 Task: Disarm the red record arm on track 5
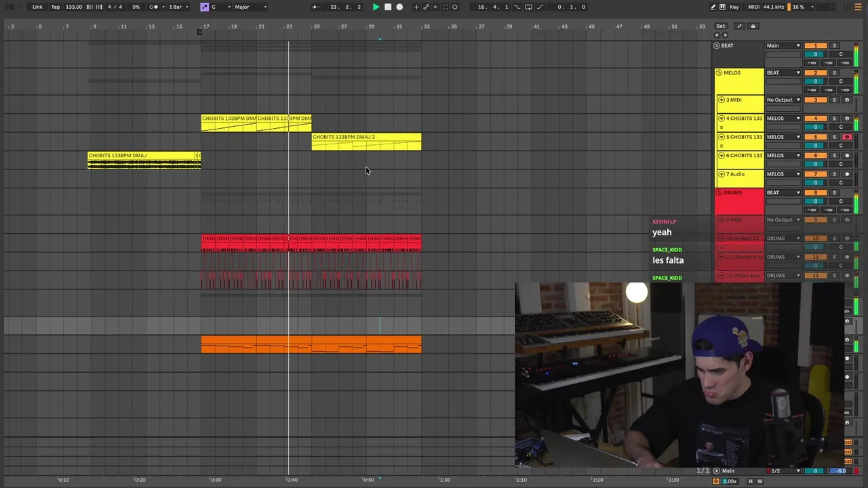click(x=846, y=137)
